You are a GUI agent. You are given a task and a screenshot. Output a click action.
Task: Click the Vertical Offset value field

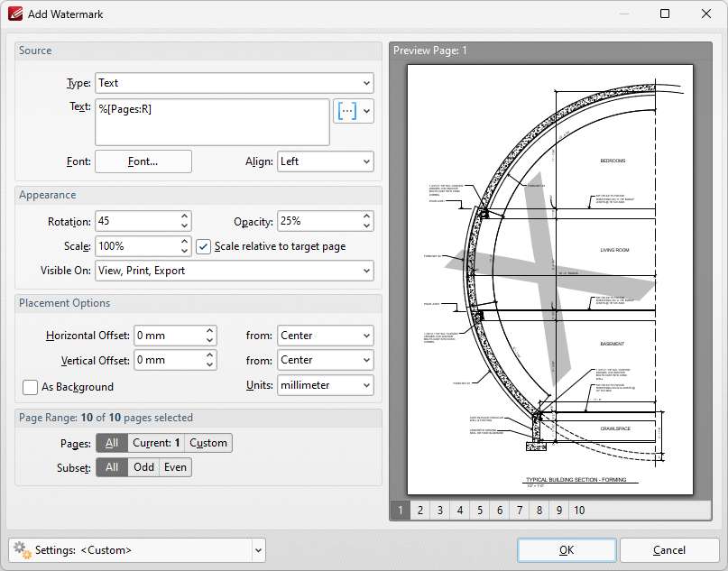tap(169, 360)
